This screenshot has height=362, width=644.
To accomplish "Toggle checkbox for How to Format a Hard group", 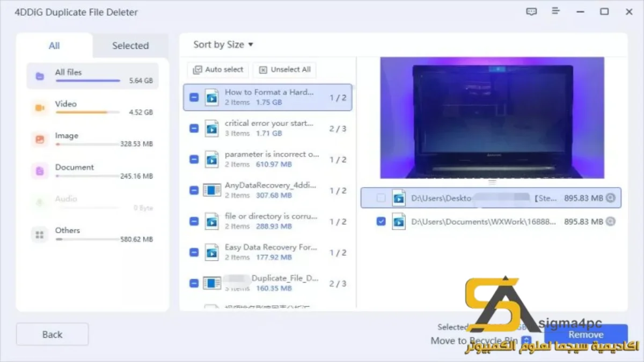I will [x=194, y=98].
